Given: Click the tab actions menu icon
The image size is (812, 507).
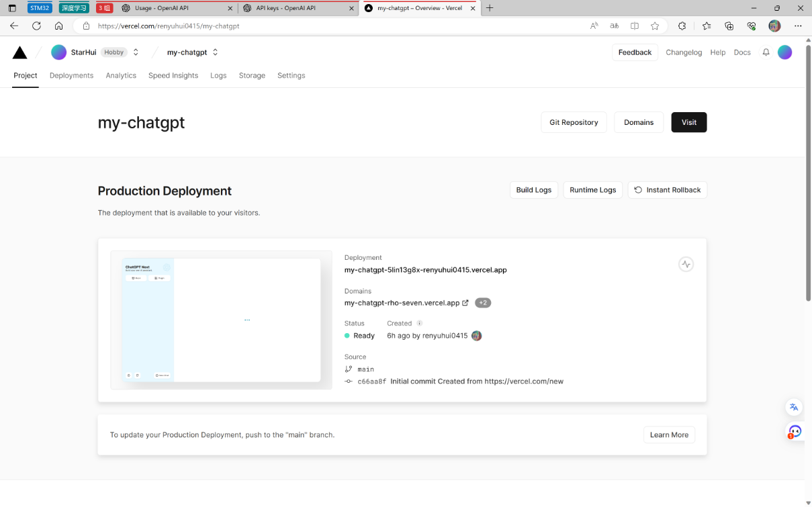Looking at the screenshot, I should pyautogui.click(x=11, y=8).
